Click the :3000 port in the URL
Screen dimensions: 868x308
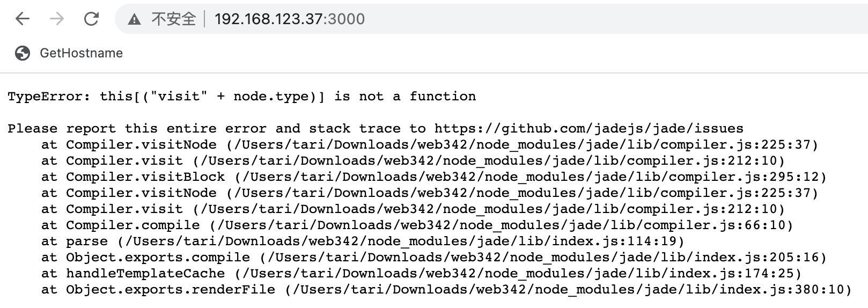point(344,19)
